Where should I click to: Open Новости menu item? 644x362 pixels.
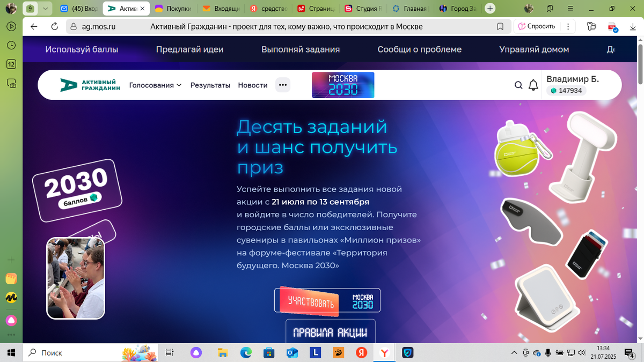pos(253,85)
